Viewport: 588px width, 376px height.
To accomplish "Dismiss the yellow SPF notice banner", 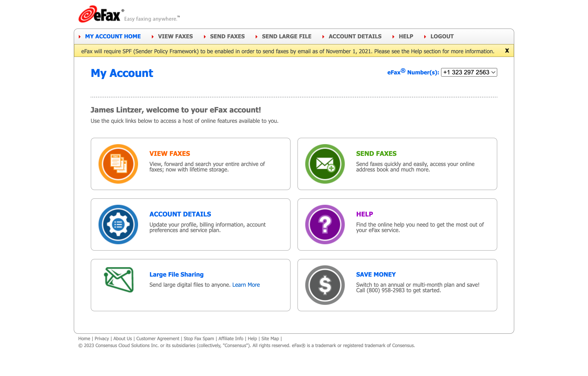I will [507, 51].
